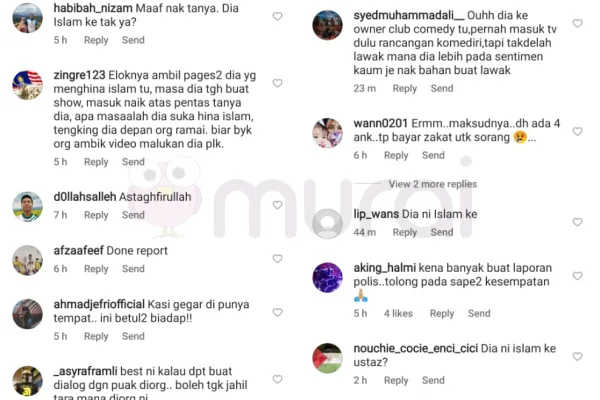Like ahmadjefriofficial's comment
The width and height of the screenshot is (600, 400).
pyautogui.click(x=277, y=312)
